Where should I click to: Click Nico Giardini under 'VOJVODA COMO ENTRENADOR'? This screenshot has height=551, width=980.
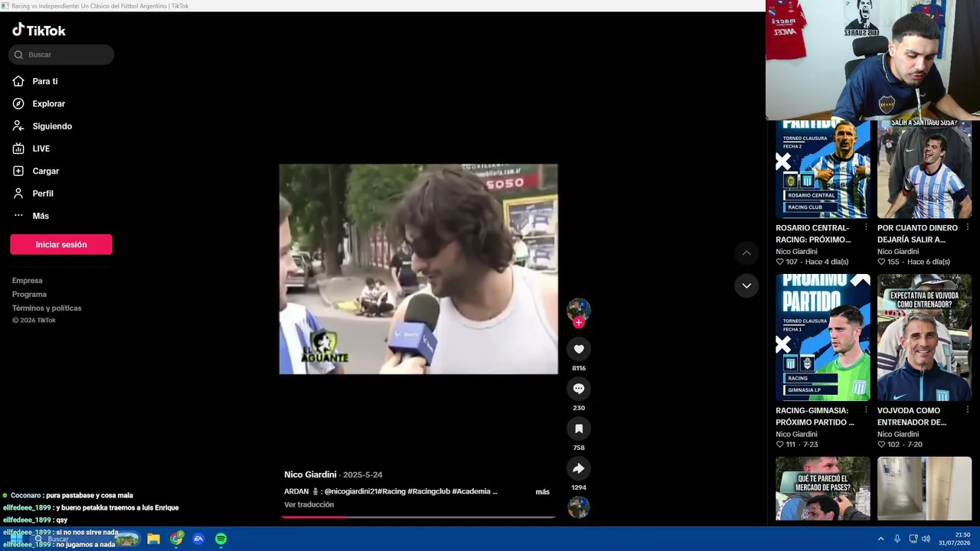898,434
